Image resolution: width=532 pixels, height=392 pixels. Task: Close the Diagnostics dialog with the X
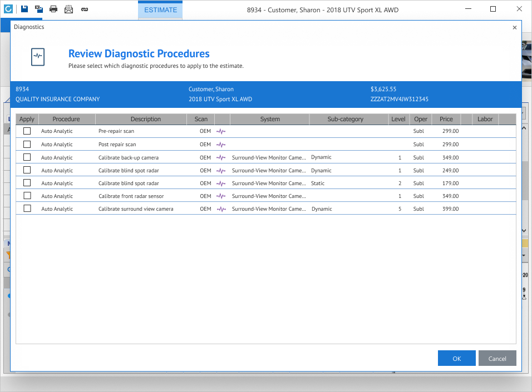[514, 27]
